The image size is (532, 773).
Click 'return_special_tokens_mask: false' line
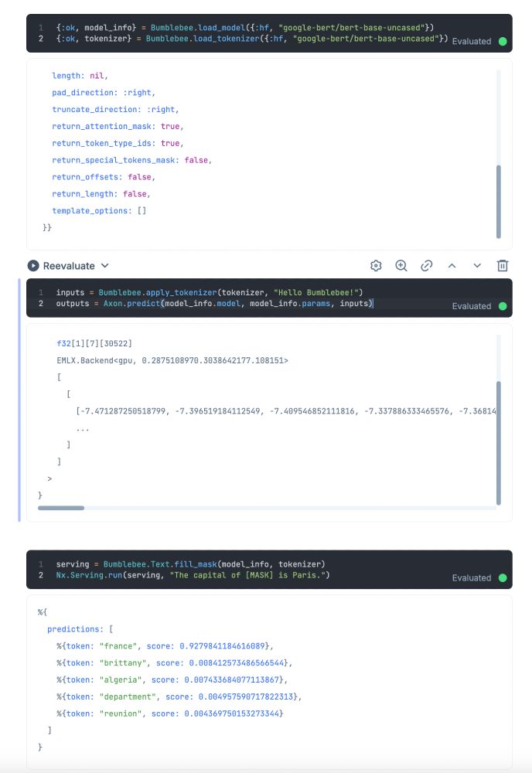(131, 160)
